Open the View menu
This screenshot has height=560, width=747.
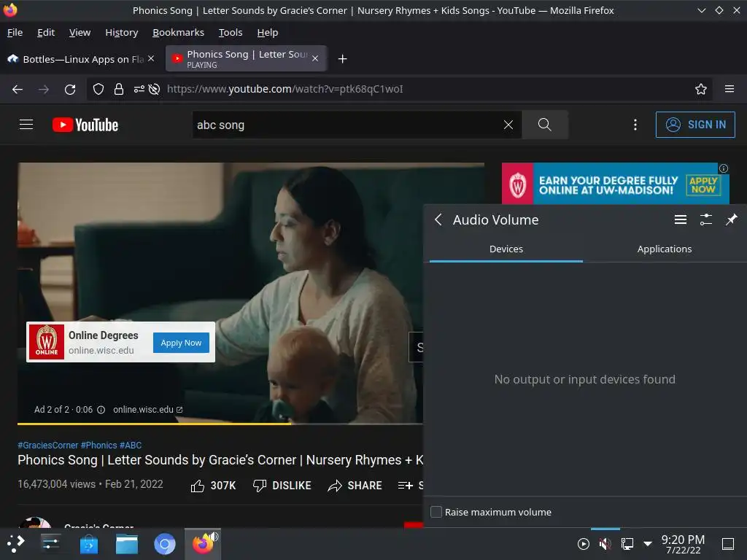[x=80, y=32]
